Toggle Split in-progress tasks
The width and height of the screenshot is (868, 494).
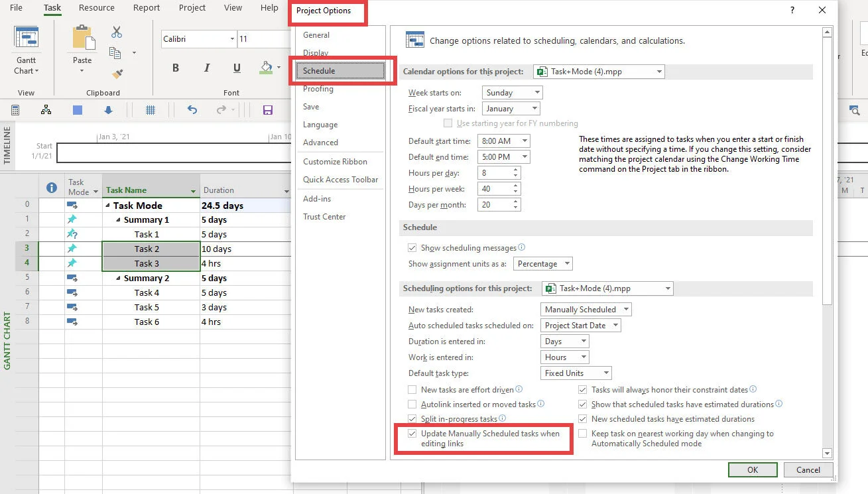click(412, 419)
